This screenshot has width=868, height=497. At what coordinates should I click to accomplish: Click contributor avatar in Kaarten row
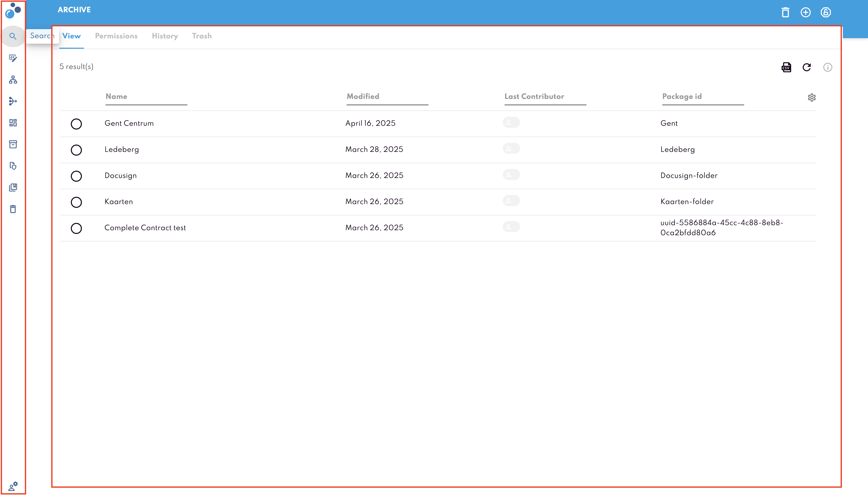(x=511, y=201)
